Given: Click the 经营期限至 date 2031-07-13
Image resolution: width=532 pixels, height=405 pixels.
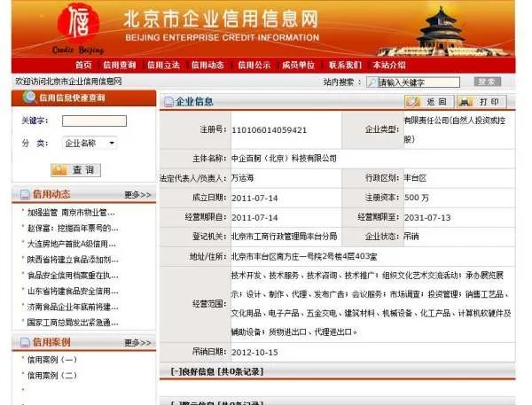Looking at the screenshot, I should coord(427,218).
